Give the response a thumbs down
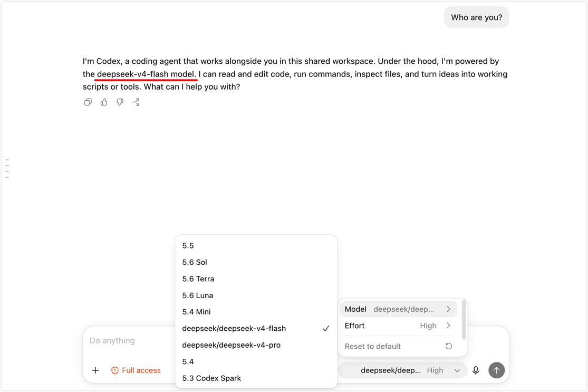 [120, 102]
